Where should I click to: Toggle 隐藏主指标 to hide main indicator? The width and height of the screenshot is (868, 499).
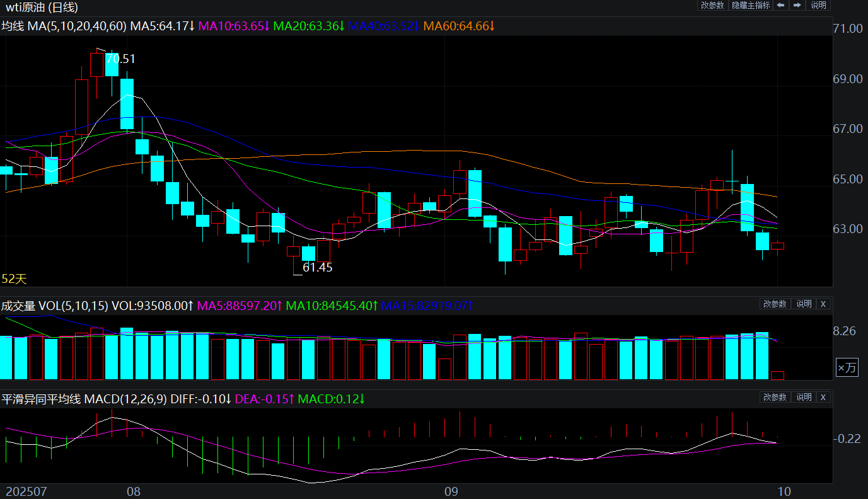(x=750, y=5)
